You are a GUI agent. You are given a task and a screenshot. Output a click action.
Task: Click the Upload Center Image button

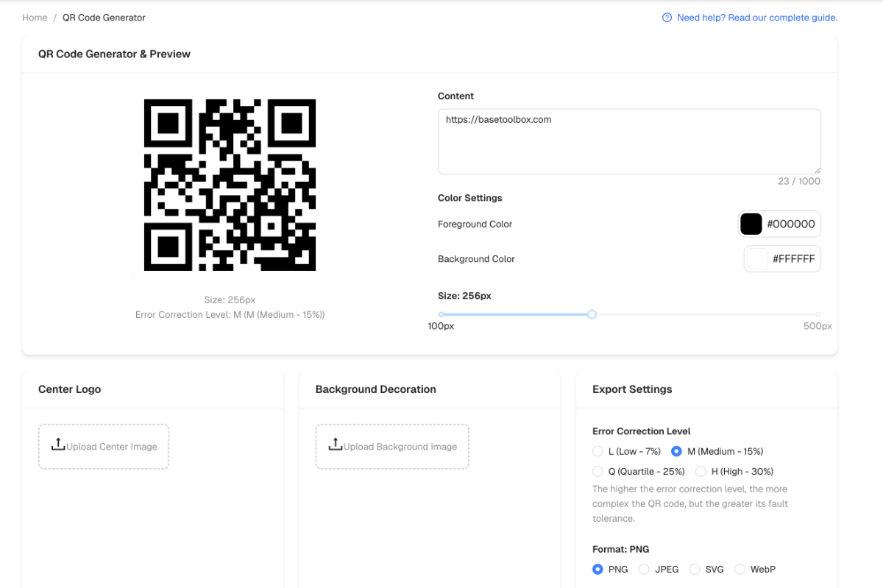(104, 447)
